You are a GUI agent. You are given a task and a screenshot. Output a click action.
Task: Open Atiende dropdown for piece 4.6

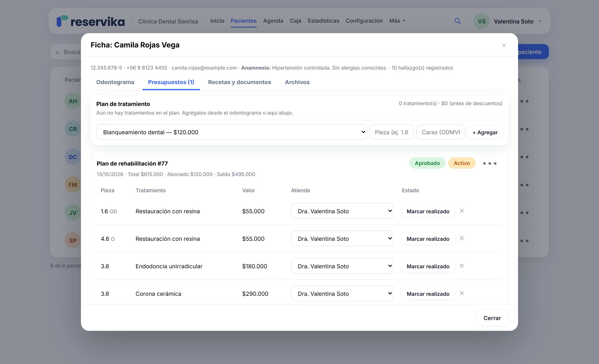(x=342, y=239)
